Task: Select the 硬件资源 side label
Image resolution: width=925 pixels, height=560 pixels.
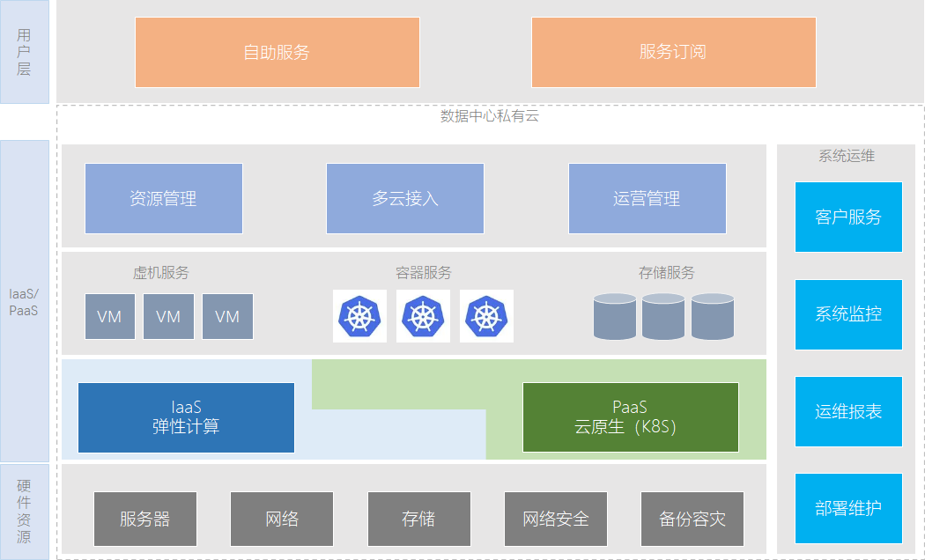Action: pos(24,512)
